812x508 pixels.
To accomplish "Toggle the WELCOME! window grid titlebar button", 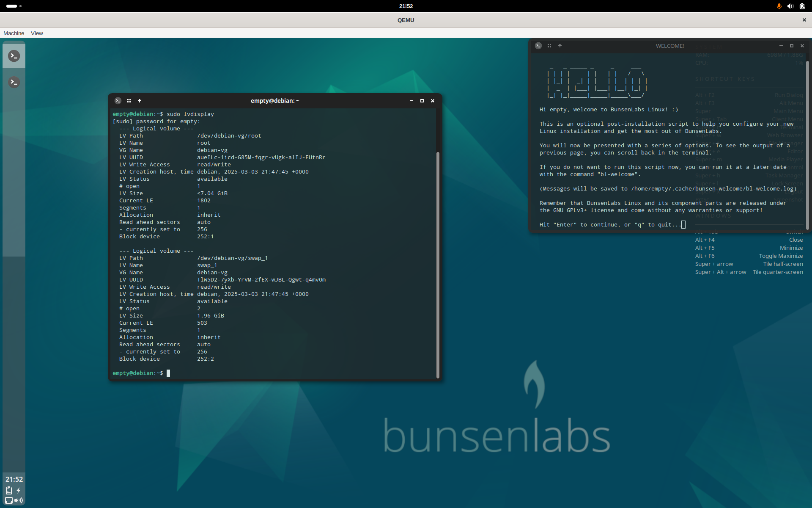I will point(549,46).
